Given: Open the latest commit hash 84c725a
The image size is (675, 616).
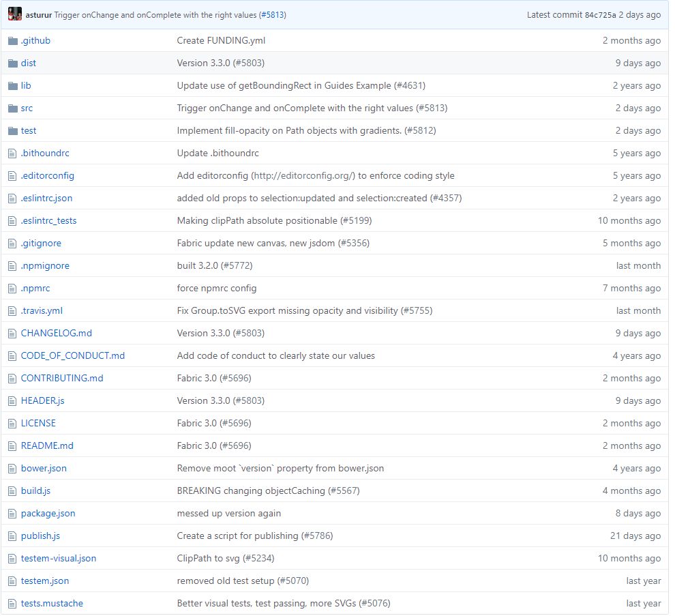Looking at the screenshot, I should coord(600,15).
